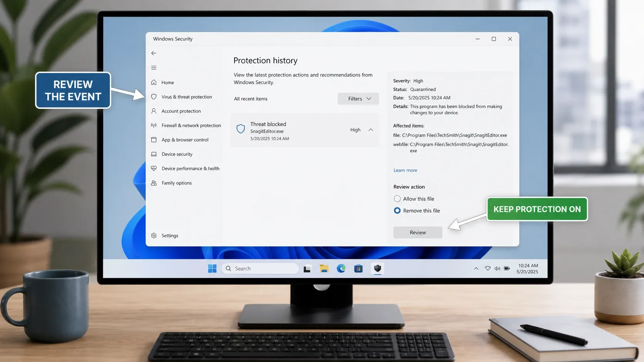This screenshot has height=362, width=644.
Task: Open Task View on the taskbar
Action: point(307,269)
